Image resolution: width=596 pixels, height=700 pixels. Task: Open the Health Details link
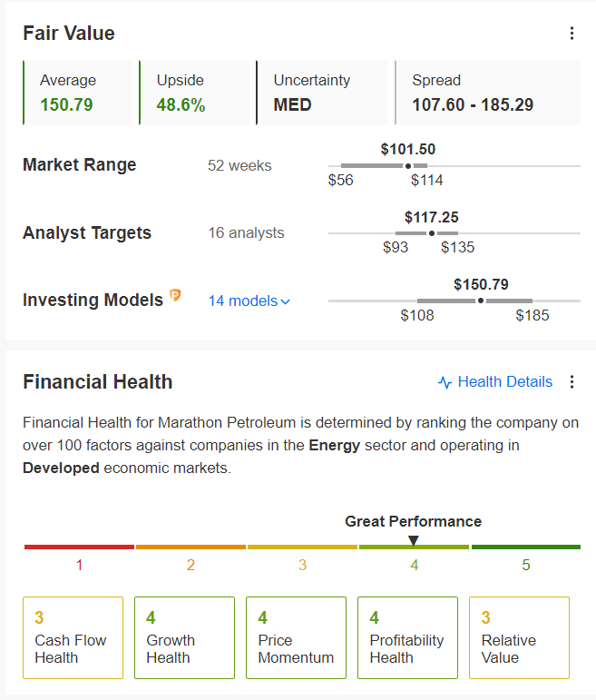(495, 381)
